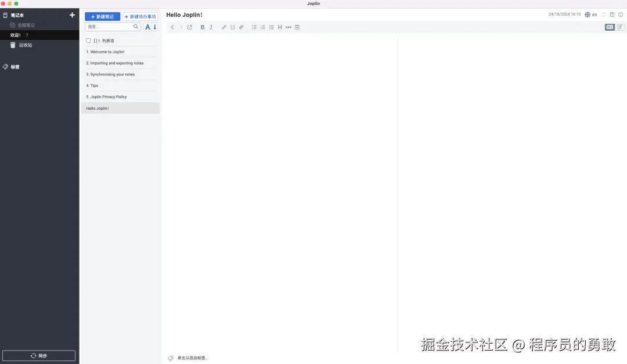Attach a file using the paperclip icon
Image resolution: width=627 pixels, height=364 pixels.
point(242,27)
